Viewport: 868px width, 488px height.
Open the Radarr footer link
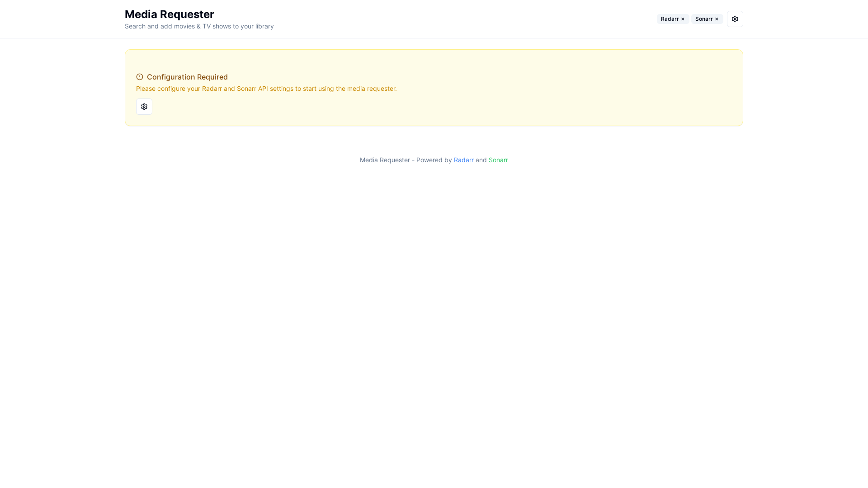[463, 160]
